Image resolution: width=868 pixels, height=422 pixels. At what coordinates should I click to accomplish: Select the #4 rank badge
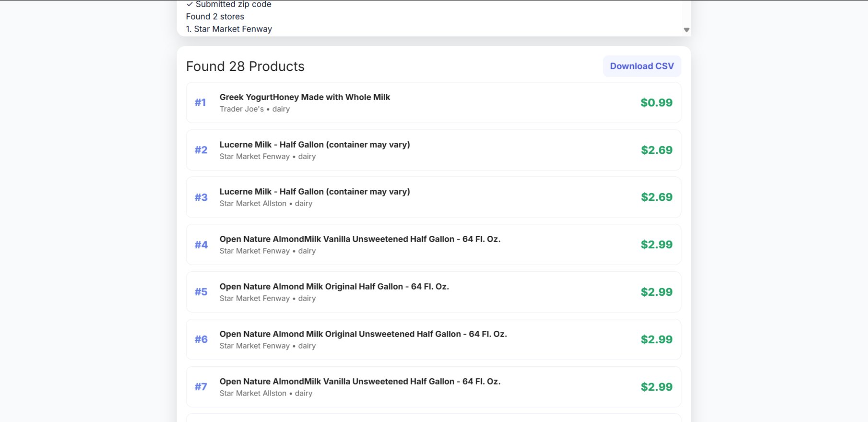pos(201,245)
